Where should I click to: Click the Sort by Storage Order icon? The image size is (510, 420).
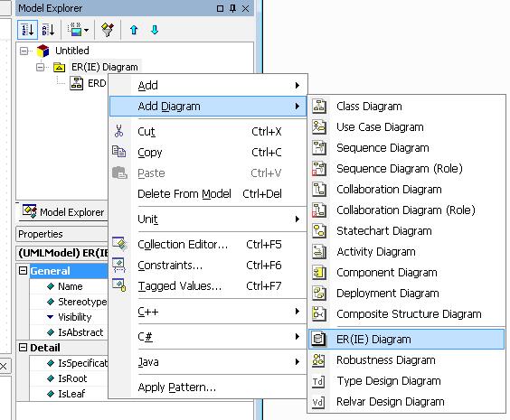point(27,30)
